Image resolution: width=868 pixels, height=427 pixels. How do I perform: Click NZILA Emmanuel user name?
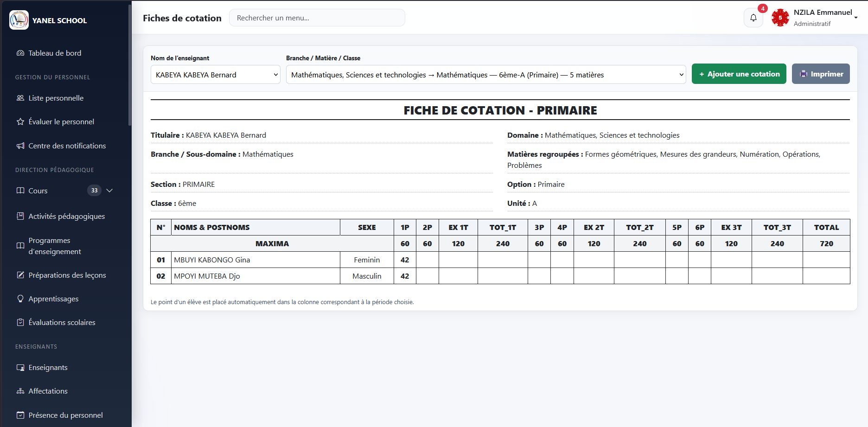pos(823,12)
